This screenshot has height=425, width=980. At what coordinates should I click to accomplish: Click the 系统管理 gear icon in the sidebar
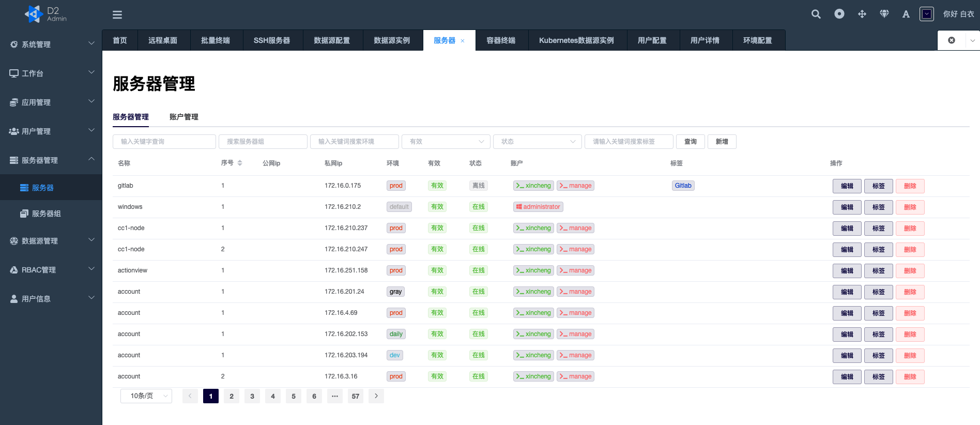click(14, 44)
